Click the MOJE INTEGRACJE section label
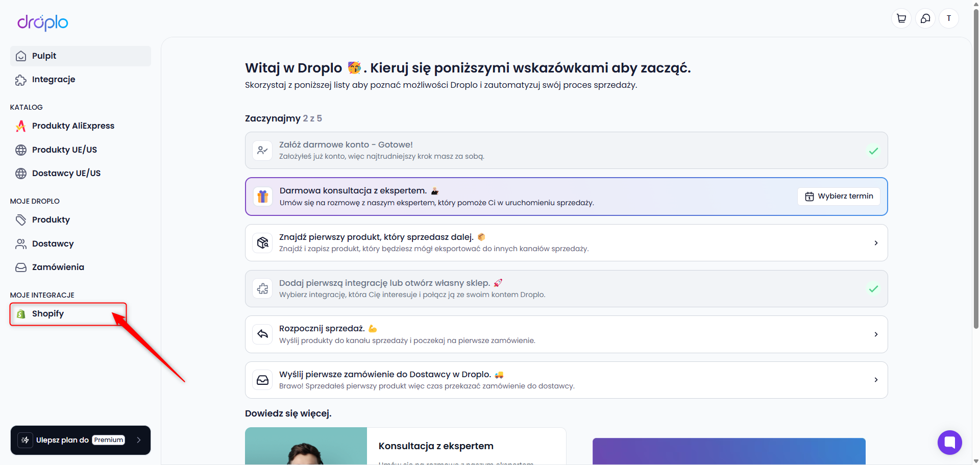Viewport: 980px width, 465px height. point(42,295)
